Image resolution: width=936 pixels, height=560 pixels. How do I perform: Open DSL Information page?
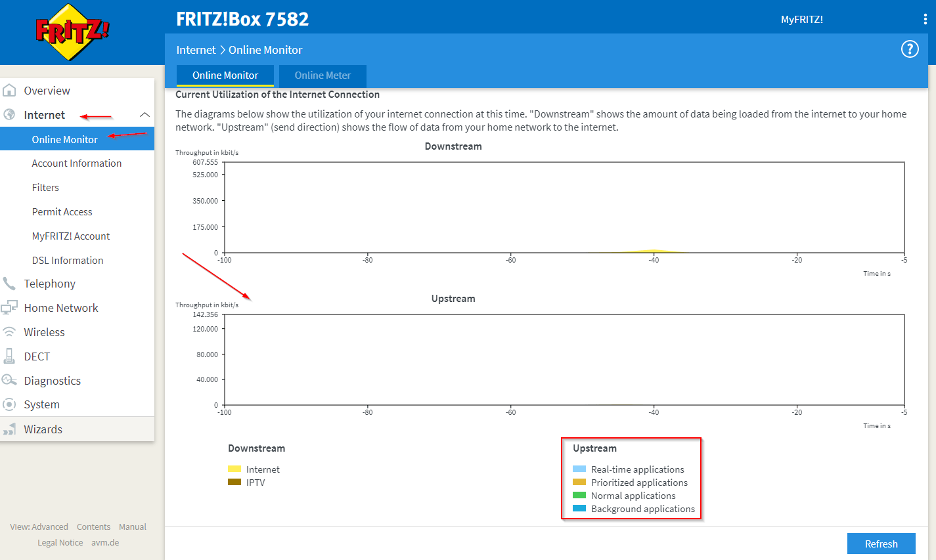click(68, 261)
